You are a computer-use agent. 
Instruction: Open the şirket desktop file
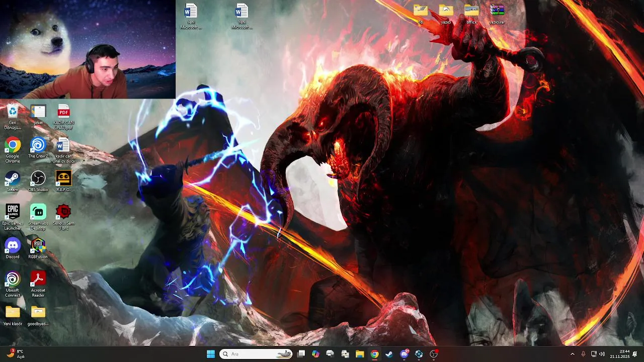(x=38, y=115)
